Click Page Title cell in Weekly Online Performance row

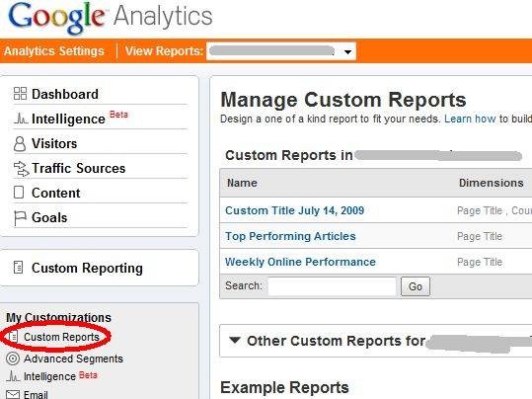(480, 262)
